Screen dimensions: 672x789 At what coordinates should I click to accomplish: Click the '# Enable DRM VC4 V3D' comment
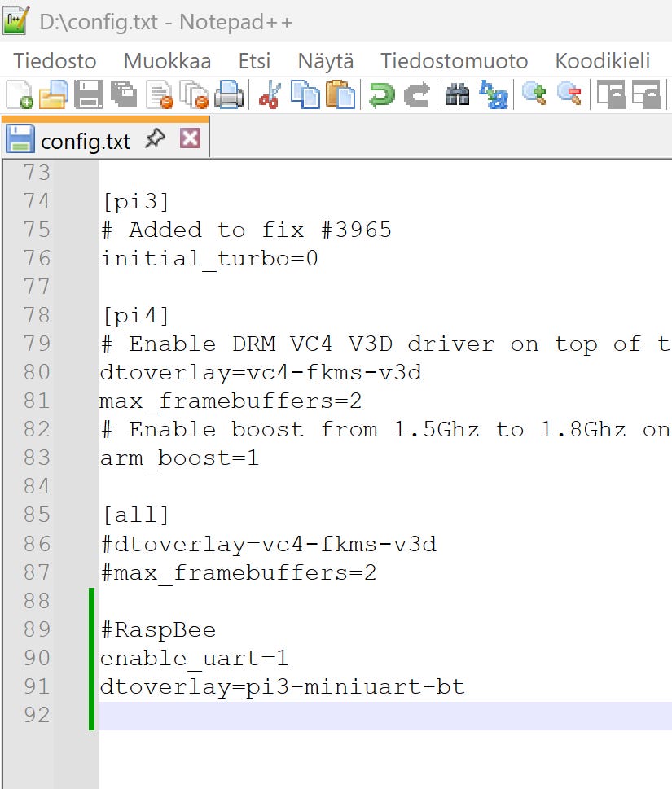[385, 344]
